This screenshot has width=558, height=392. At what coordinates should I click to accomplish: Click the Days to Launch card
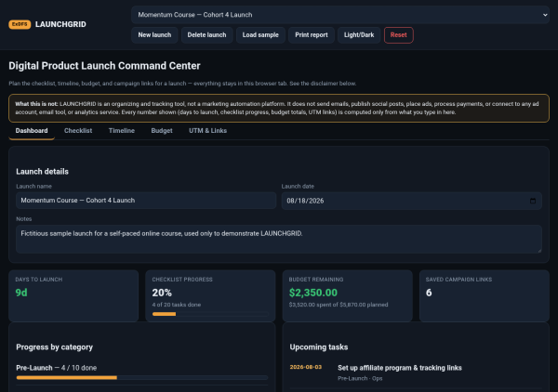73,295
